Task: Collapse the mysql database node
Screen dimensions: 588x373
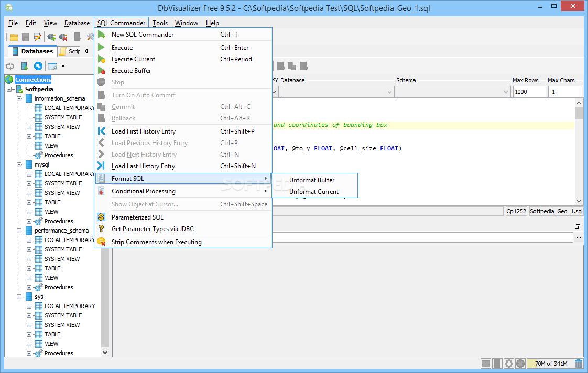Action: pyautogui.click(x=19, y=164)
